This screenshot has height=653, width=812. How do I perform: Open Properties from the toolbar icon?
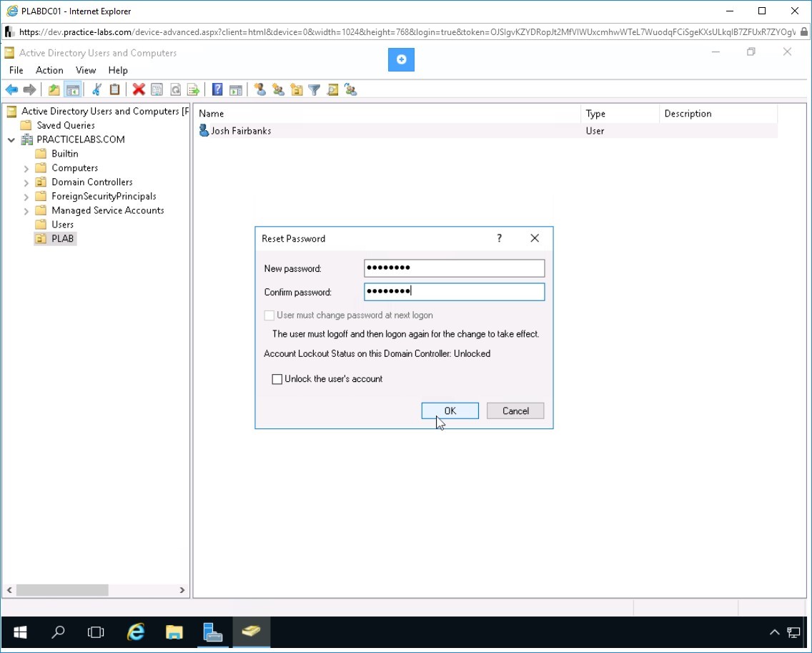tap(157, 89)
